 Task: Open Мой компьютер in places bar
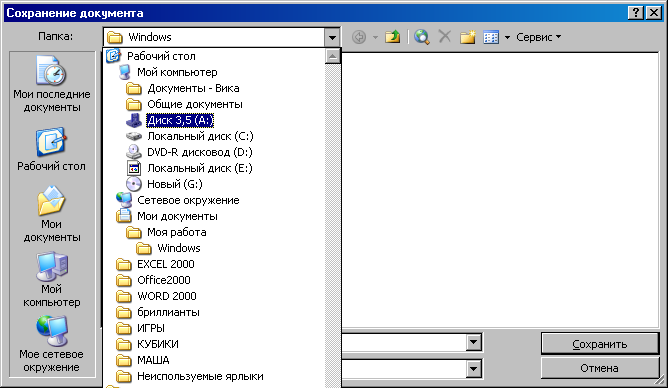(52, 279)
